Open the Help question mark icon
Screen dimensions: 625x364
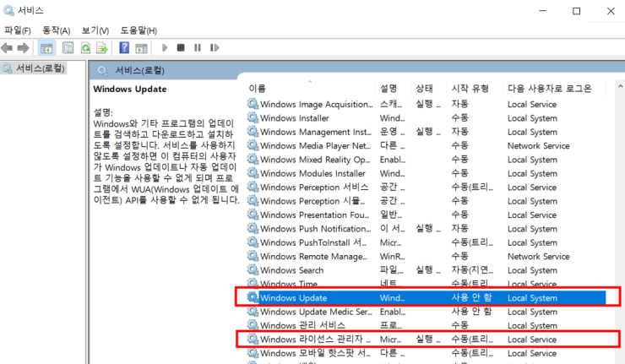click(124, 48)
